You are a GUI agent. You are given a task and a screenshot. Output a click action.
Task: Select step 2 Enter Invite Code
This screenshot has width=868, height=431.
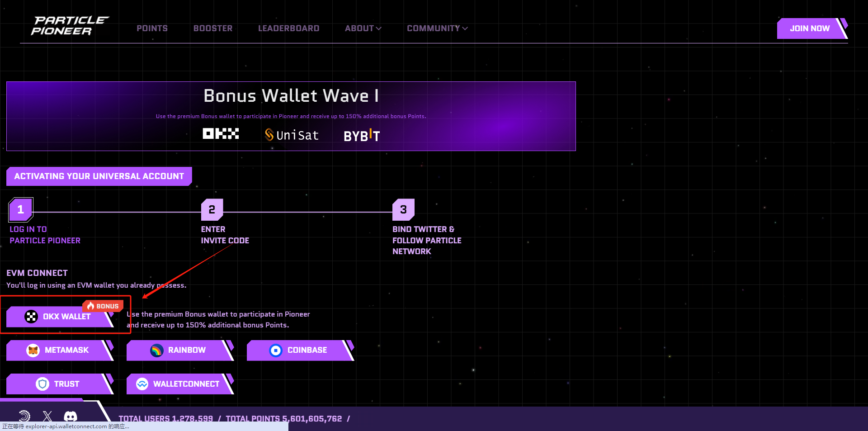point(212,209)
